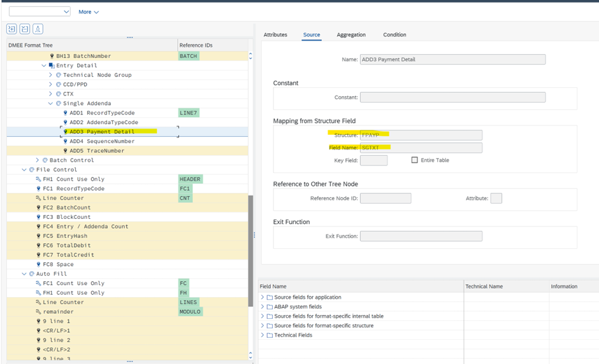Expand the CTX node
This screenshot has width=599, height=364.
tap(50, 94)
